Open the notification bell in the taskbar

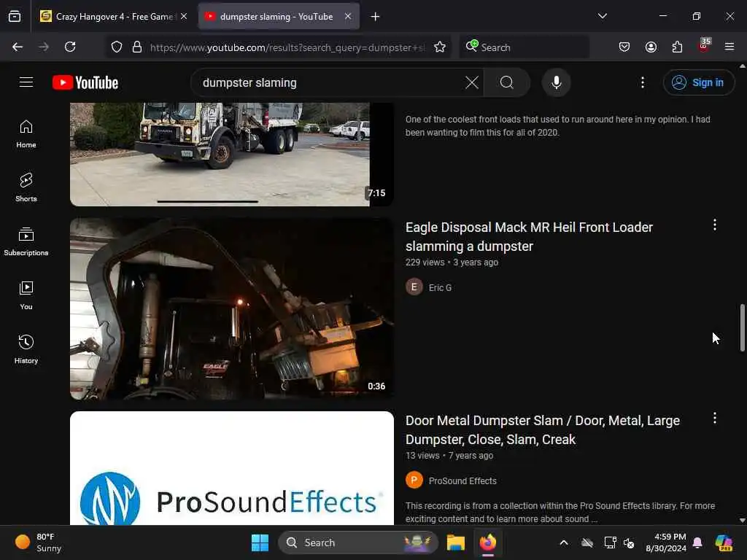[x=698, y=542]
